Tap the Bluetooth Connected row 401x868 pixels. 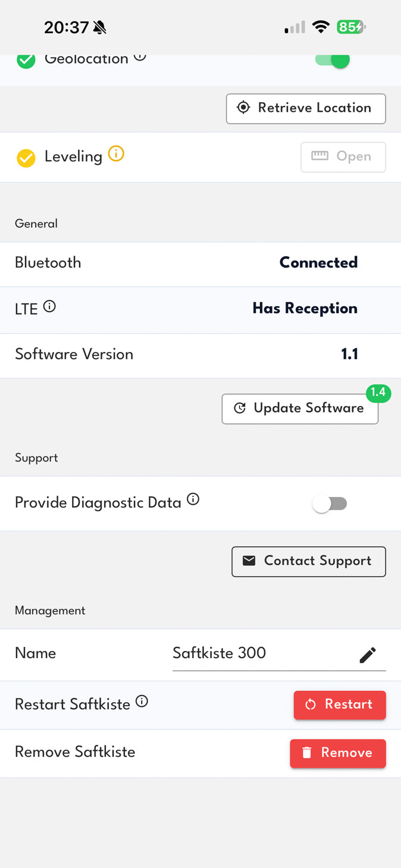pyautogui.click(x=200, y=263)
